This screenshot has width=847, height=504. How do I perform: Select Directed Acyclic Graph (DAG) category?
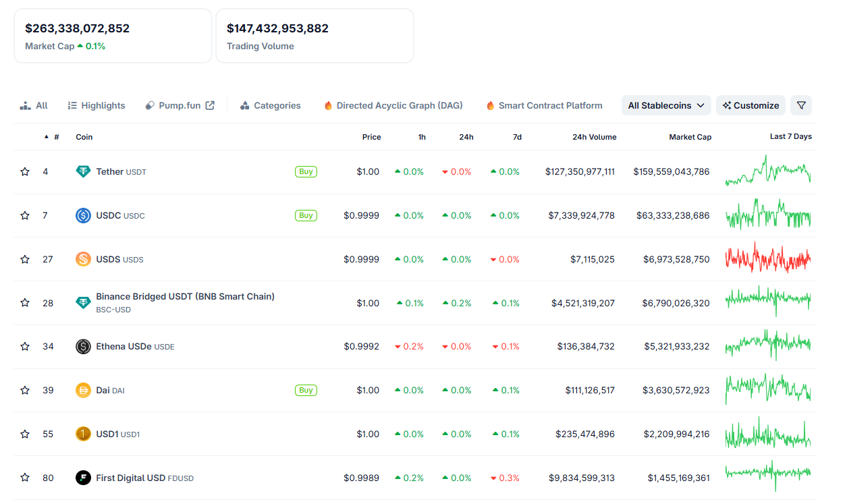pyautogui.click(x=393, y=106)
